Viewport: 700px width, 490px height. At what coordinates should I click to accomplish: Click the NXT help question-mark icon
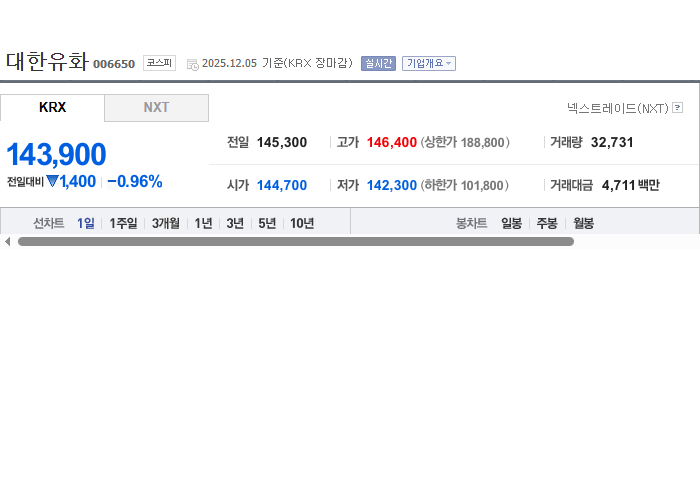(677, 108)
